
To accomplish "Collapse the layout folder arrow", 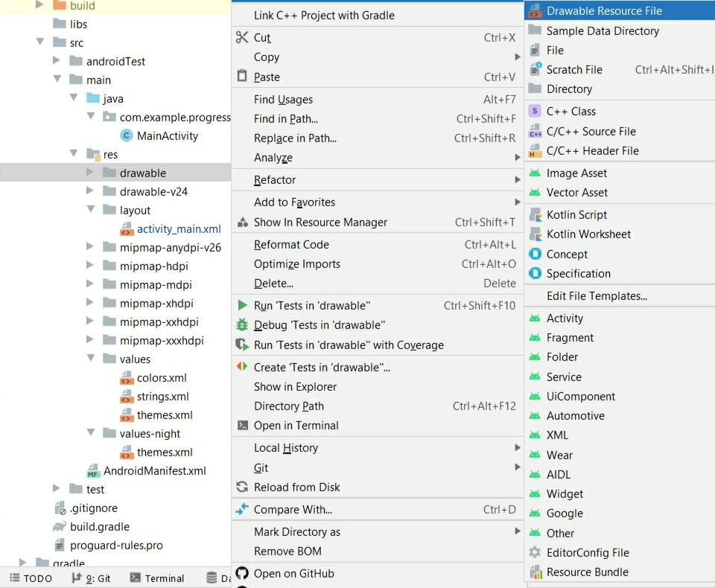I will click(x=91, y=209).
